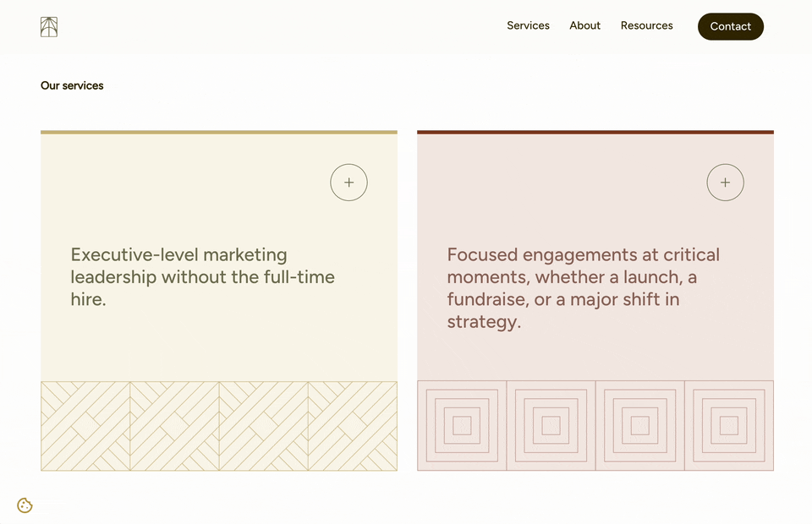Open the Resources nav item

(x=646, y=25)
